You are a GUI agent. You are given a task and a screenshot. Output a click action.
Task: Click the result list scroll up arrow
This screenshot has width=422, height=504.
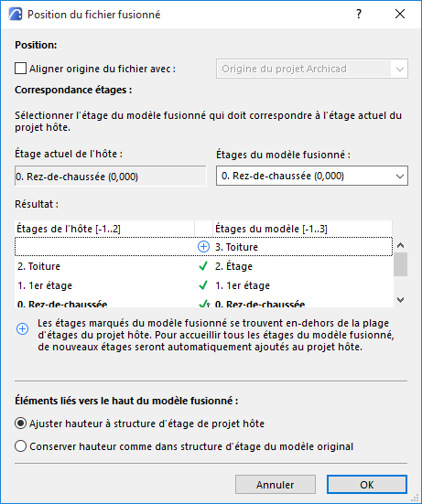coord(400,245)
